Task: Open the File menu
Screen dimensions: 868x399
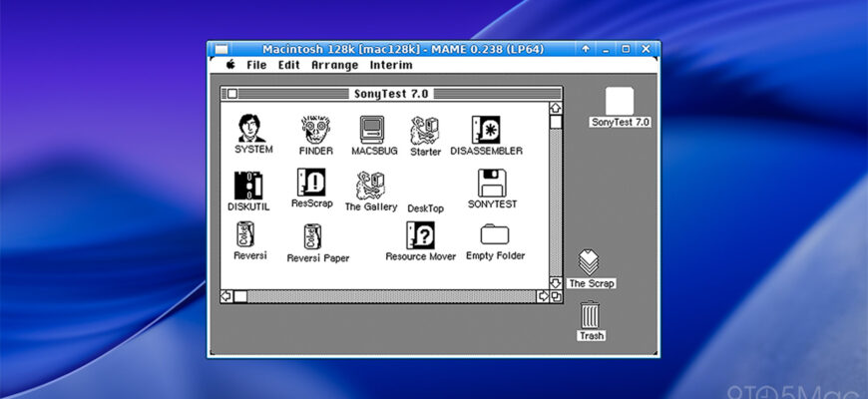Action: click(256, 65)
